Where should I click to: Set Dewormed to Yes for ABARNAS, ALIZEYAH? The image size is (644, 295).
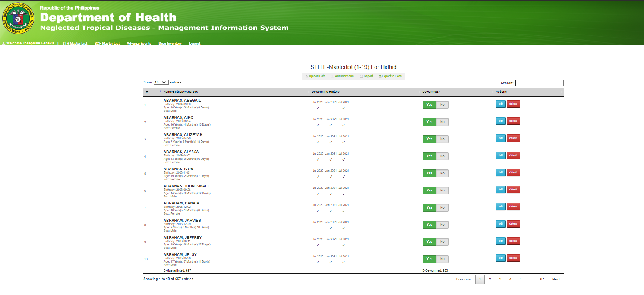point(429,139)
